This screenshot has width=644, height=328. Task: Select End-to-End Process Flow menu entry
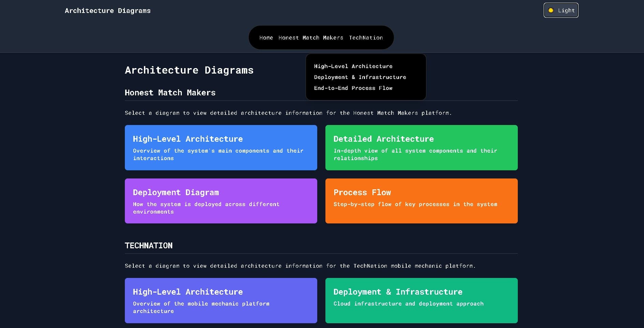[x=353, y=88]
